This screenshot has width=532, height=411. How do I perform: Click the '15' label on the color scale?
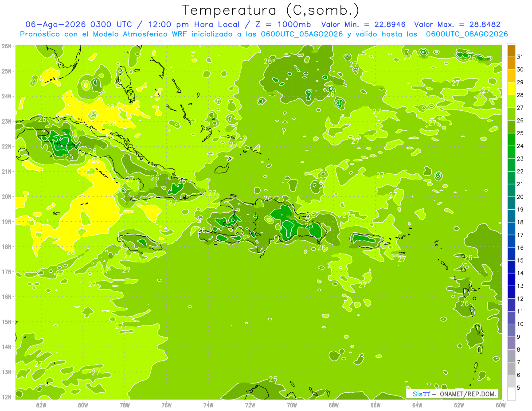tap(520, 261)
